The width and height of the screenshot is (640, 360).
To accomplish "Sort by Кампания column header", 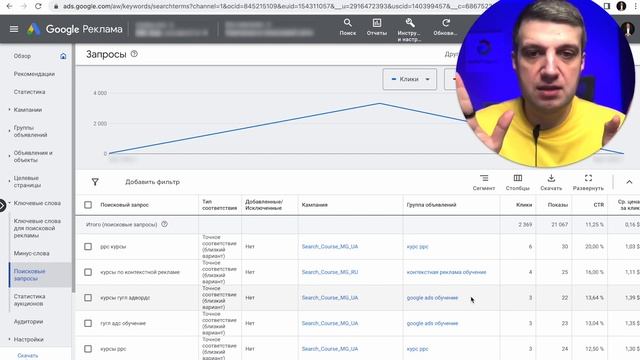I will tap(315, 205).
